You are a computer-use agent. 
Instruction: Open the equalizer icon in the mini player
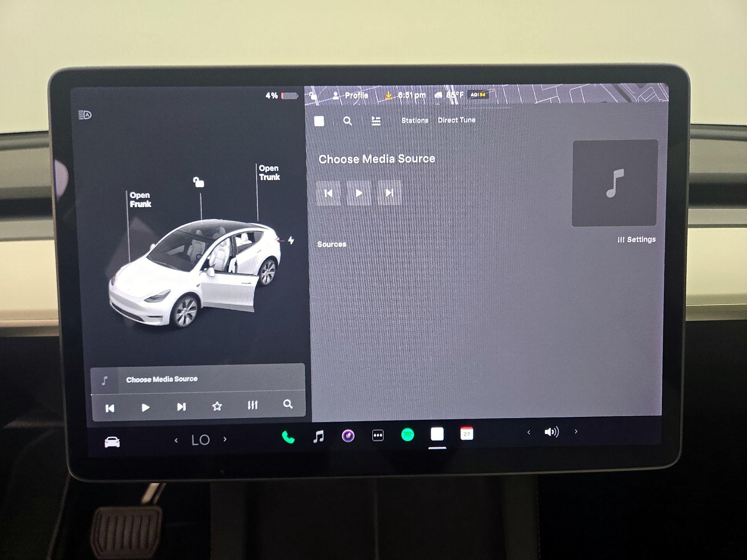(x=253, y=405)
